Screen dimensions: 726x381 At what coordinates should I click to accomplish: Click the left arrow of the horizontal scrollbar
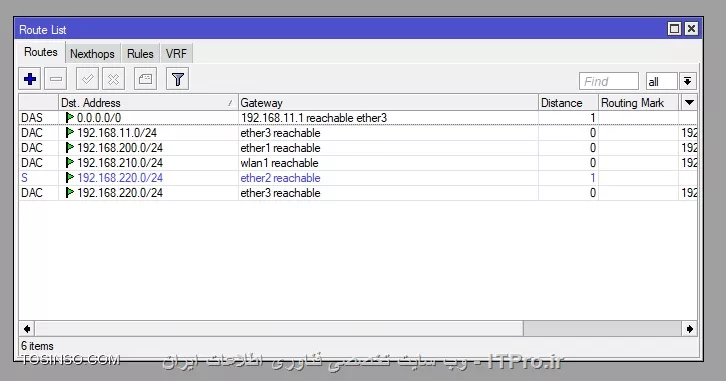[27, 329]
